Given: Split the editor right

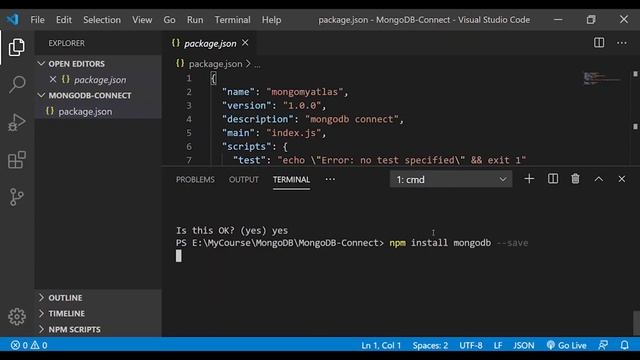Looking at the screenshot, I should pyautogui.click(x=599, y=43).
